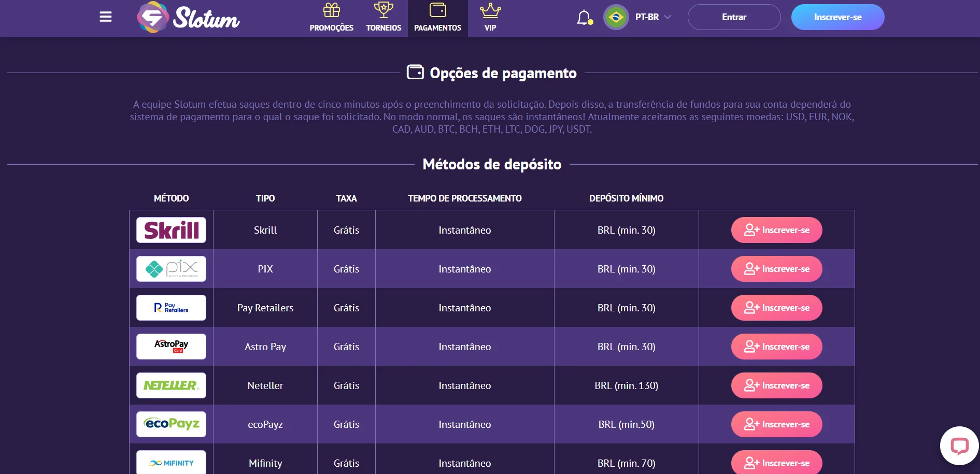980x474 pixels.
Task: Click the 'ecoPayz' type cell
Action: [x=265, y=424]
